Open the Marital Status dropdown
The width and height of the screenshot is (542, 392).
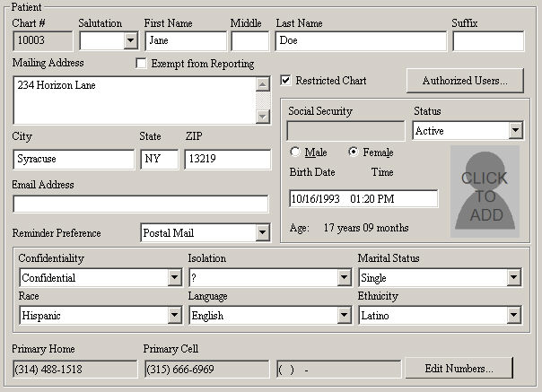(x=513, y=278)
